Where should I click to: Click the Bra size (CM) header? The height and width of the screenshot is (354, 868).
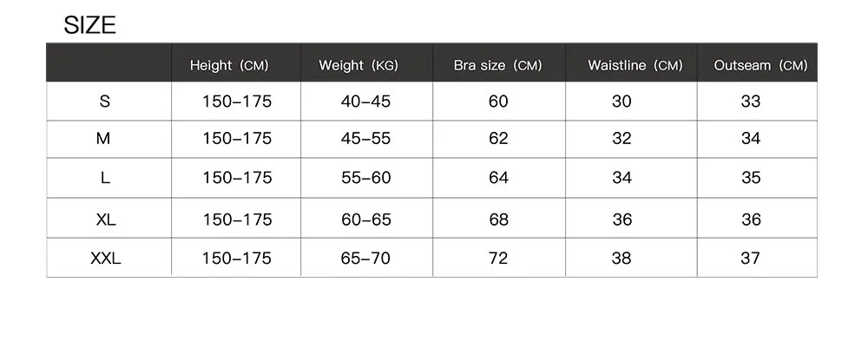(x=497, y=66)
